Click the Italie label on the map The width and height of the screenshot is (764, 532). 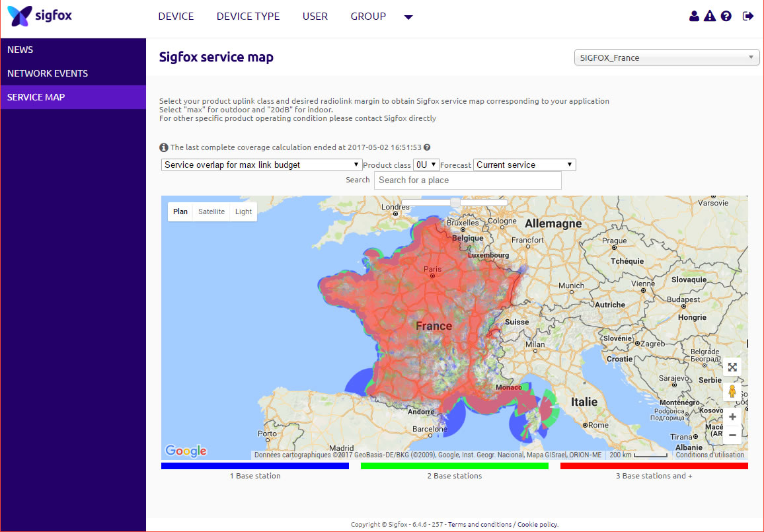pyautogui.click(x=584, y=402)
